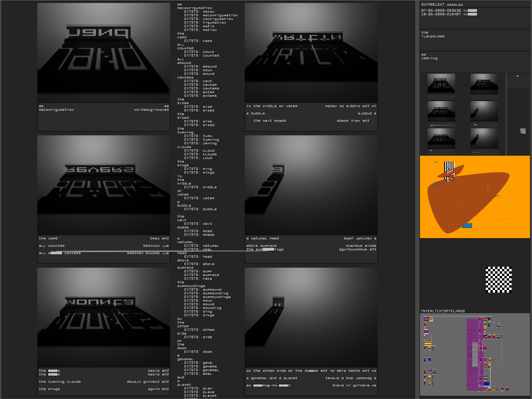Screen dimensions: 532x399
Task: Click highlighted 'around' in 'all around centers'
Action: click(56, 253)
